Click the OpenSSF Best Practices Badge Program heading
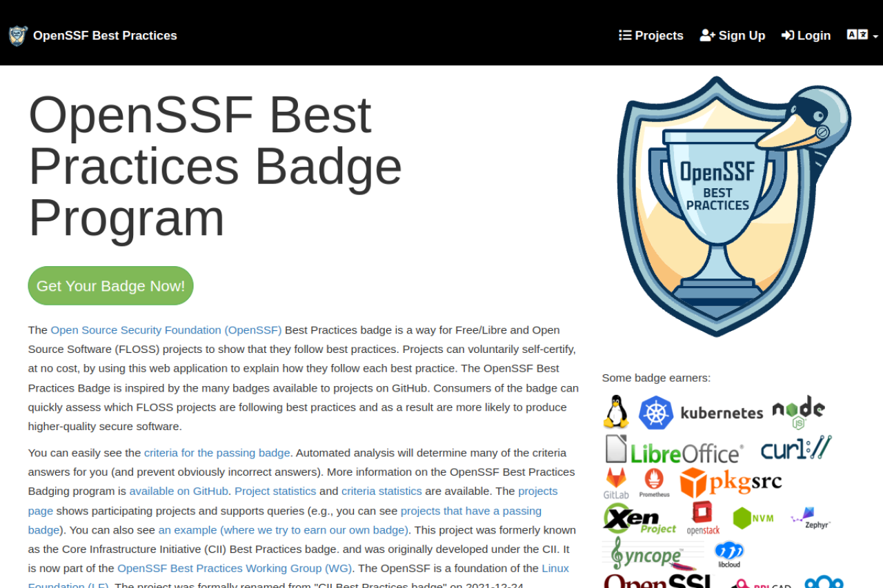The image size is (883, 588). tap(215, 166)
